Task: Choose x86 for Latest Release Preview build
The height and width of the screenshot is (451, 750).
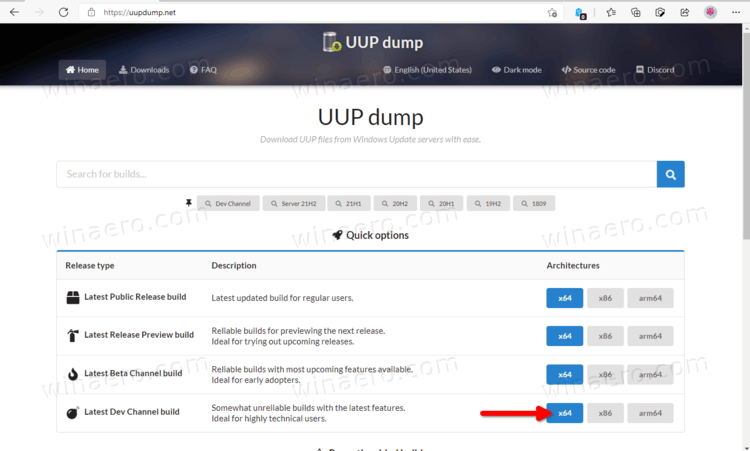Action: [x=605, y=336]
